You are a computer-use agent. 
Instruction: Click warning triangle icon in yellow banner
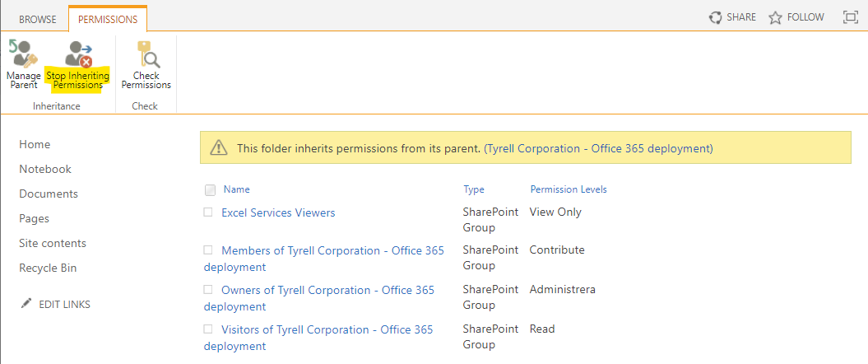[x=219, y=148]
